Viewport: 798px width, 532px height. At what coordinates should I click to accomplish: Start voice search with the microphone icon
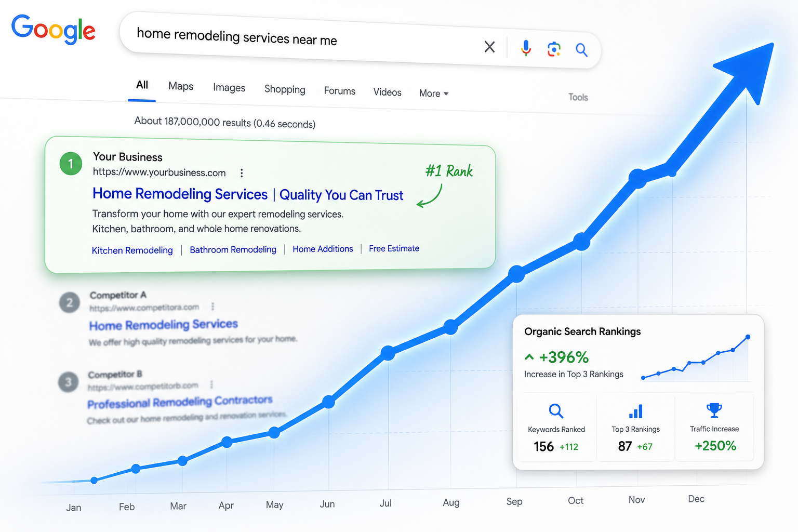coord(526,48)
